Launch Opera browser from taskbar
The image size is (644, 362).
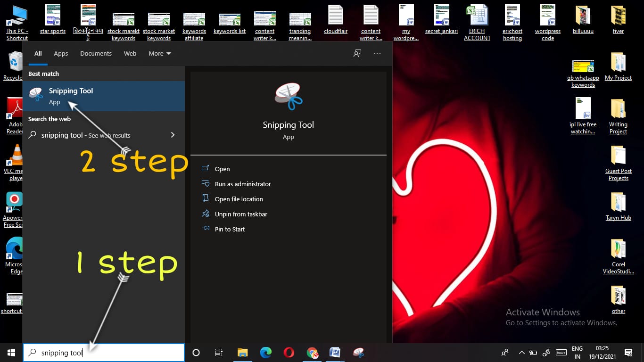tap(289, 353)
